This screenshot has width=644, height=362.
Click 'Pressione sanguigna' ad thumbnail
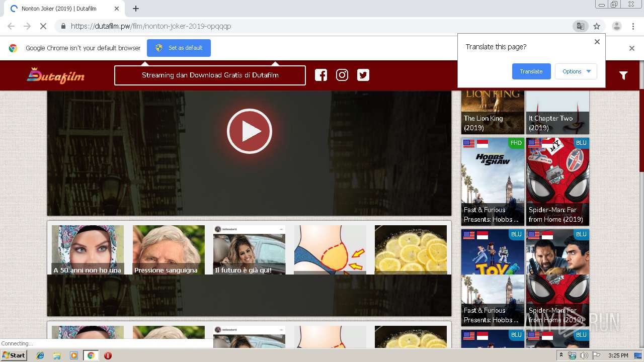[169, 250]
